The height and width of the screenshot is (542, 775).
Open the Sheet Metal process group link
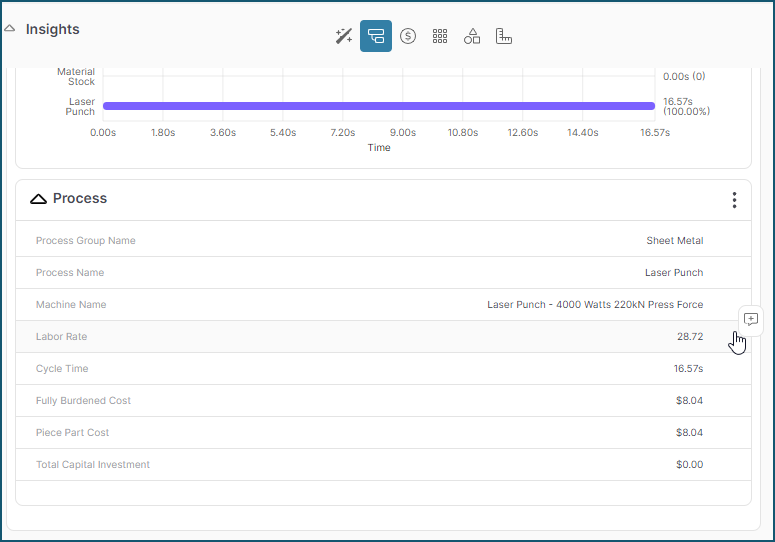click(674, 241)
